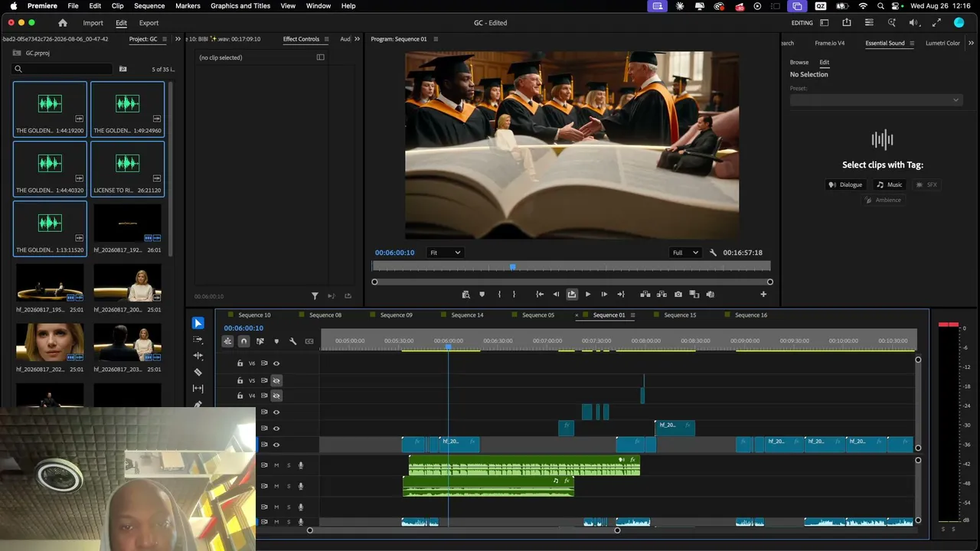Open the Graphics and Titles menu
Screen dimensions: 980x551
tap(240, 5)
